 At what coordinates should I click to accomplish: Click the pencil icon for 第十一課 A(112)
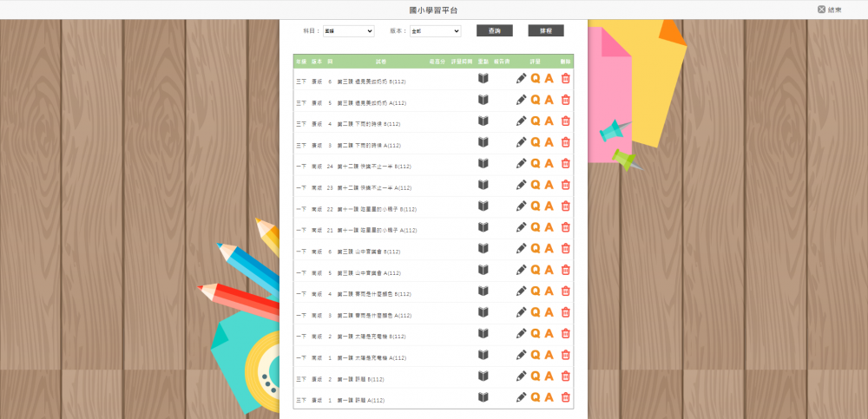point(521,227)
